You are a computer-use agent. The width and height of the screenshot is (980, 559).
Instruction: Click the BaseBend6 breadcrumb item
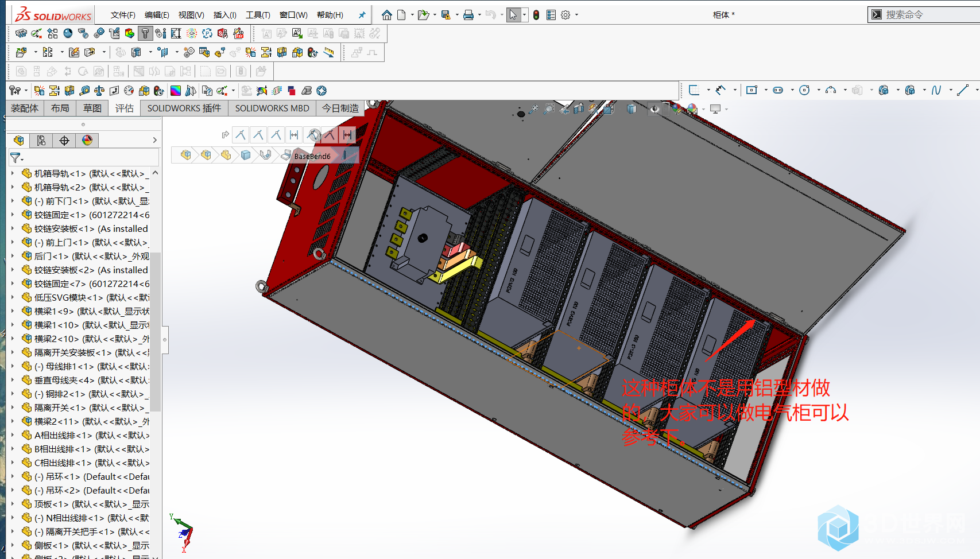(x=312, y=156)
